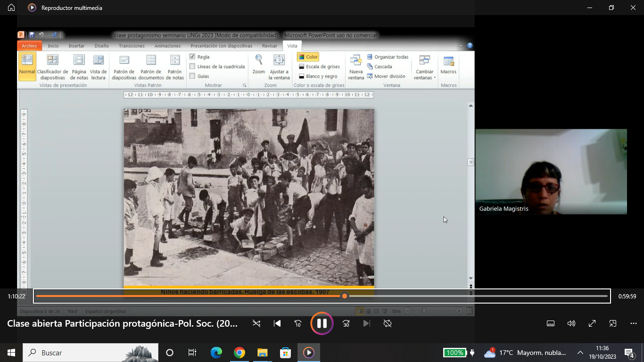Open subtitles and captions menu
The image size is (644, 362).
tap(550, 323)
